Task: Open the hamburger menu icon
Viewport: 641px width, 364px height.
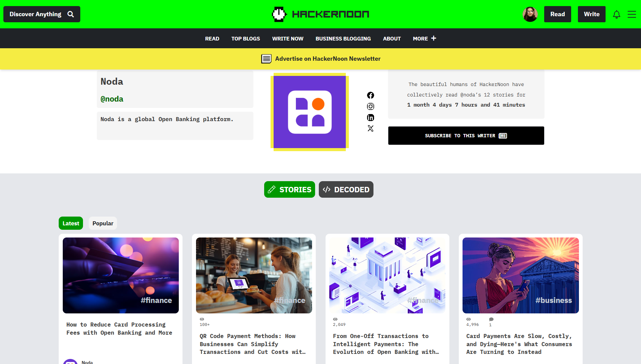Action: 632,14
